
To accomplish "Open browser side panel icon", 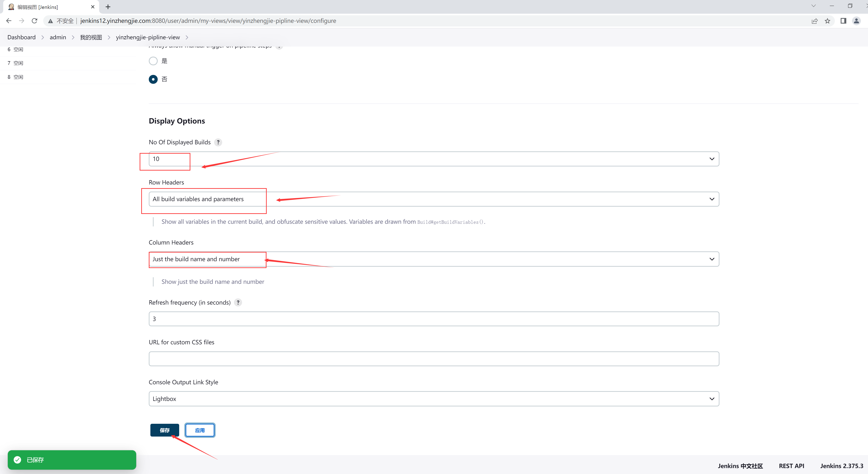I will click(843, 21).
